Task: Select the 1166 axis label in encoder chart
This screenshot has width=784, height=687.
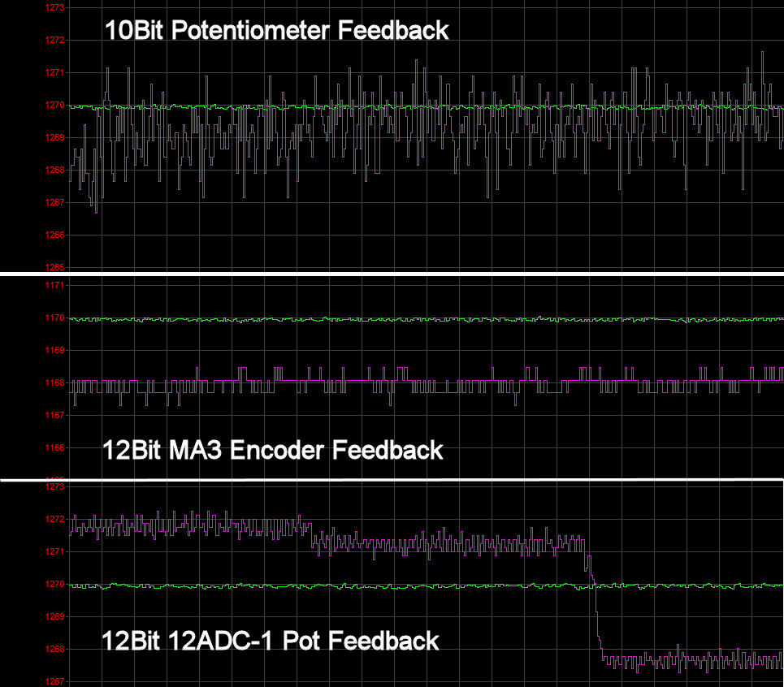Action: (54, 448)
